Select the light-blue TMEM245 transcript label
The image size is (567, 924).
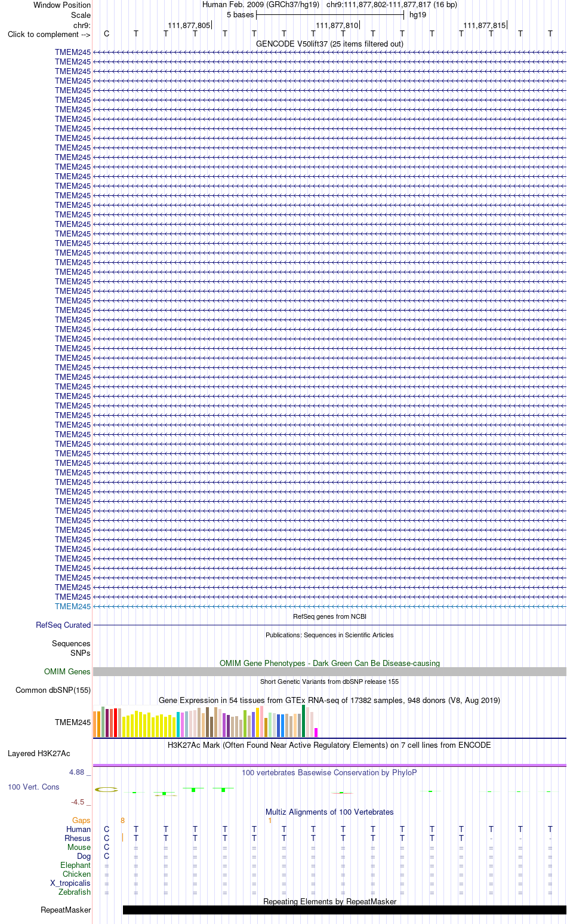click(x=73, y=606)
